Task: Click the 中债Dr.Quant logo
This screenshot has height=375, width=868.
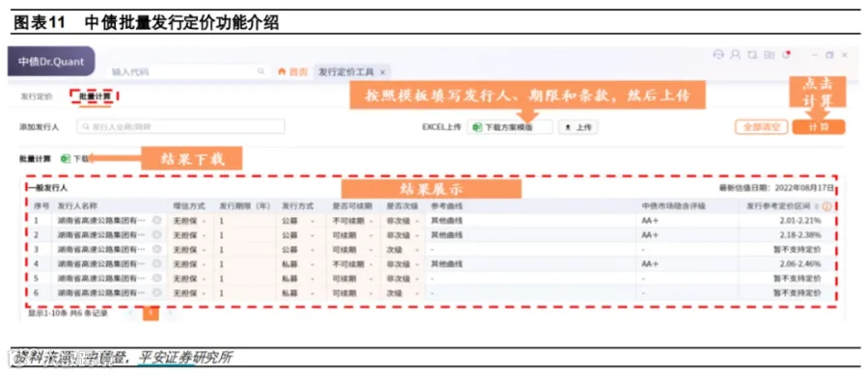Action: [51, 62]
